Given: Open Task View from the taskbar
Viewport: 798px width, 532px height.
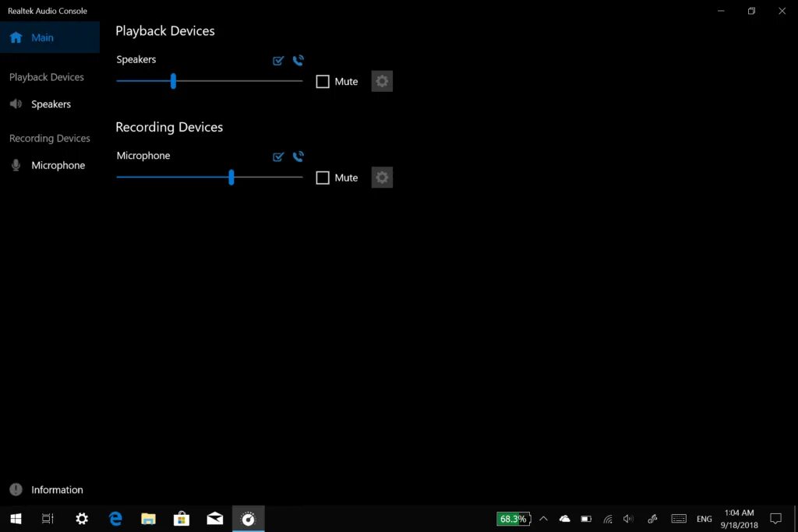Looking at the screenshot, I should pyautogui.click(x=48, y=519).
